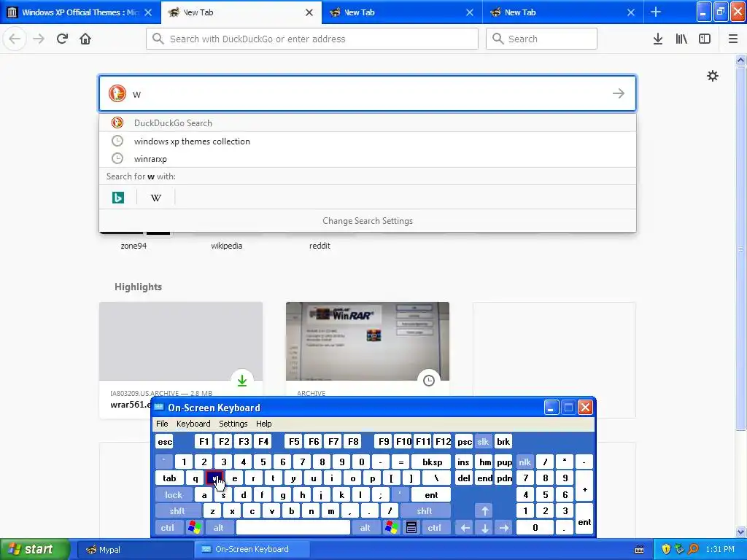Click the spacebar on keyboard
Screen dimensions: 747x560
[x=293, y=528]
